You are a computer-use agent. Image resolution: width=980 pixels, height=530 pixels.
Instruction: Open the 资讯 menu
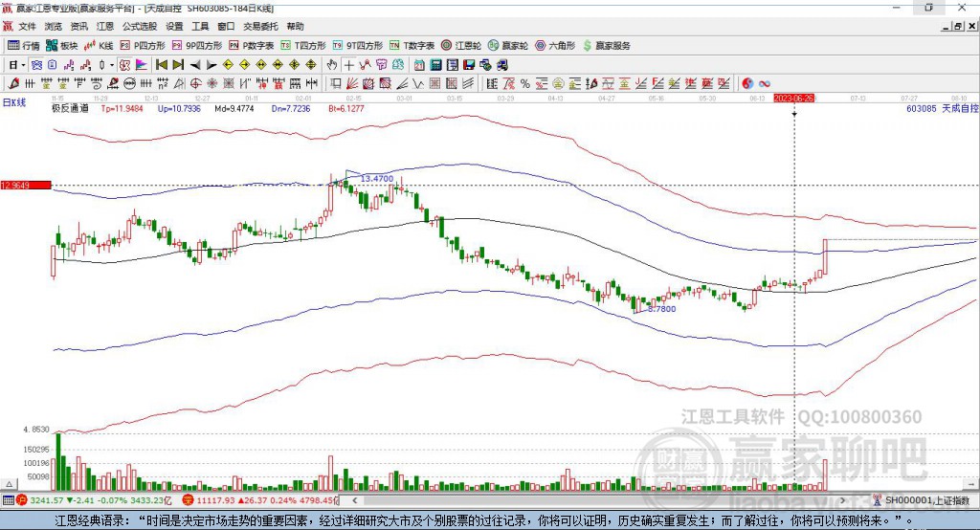pos(79,26)
